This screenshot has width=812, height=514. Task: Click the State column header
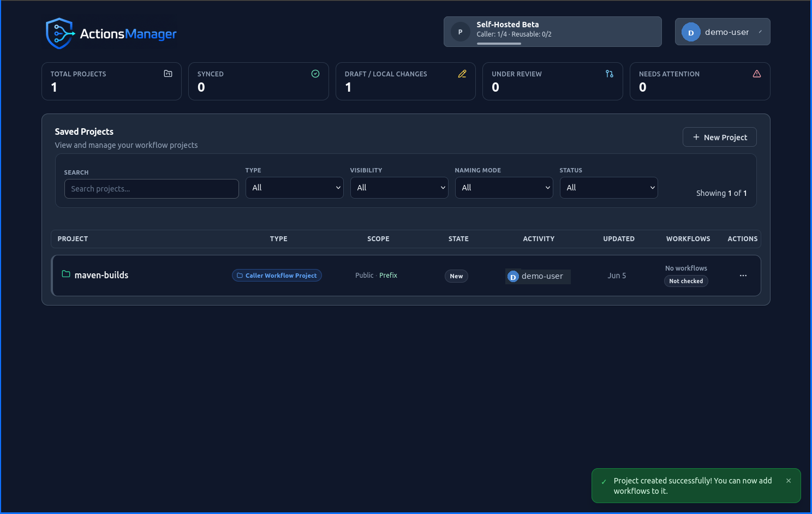458,239
